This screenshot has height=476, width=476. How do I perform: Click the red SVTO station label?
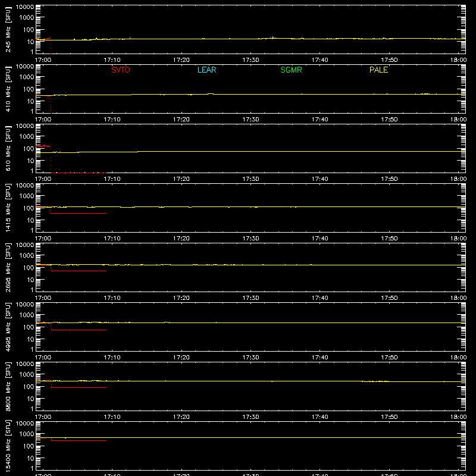[x=121, y=70]
